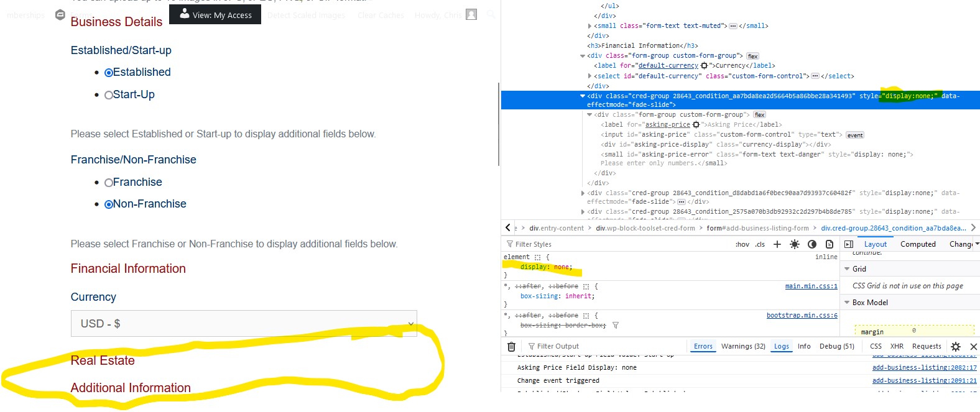Select the Established radio button
The width and height of the screenshot is (980, 412).
108,73
